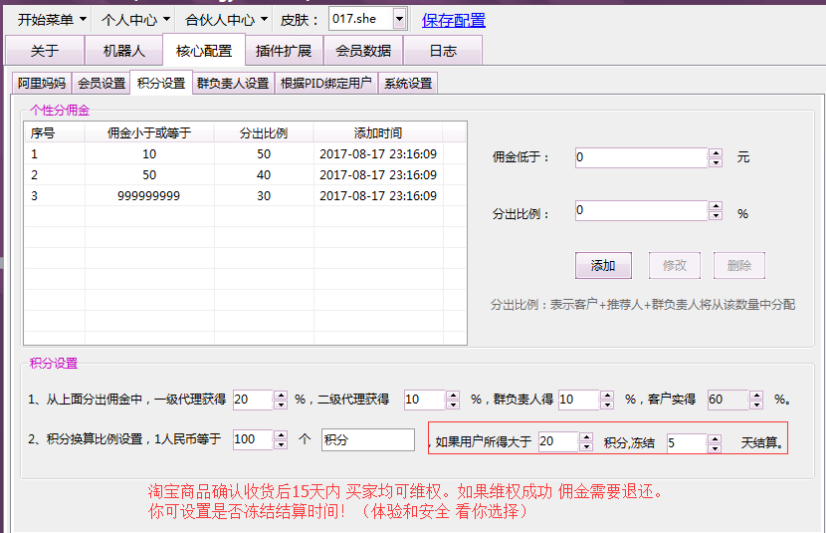Click the 佣金低于 amount input field

tap(640, 158)
